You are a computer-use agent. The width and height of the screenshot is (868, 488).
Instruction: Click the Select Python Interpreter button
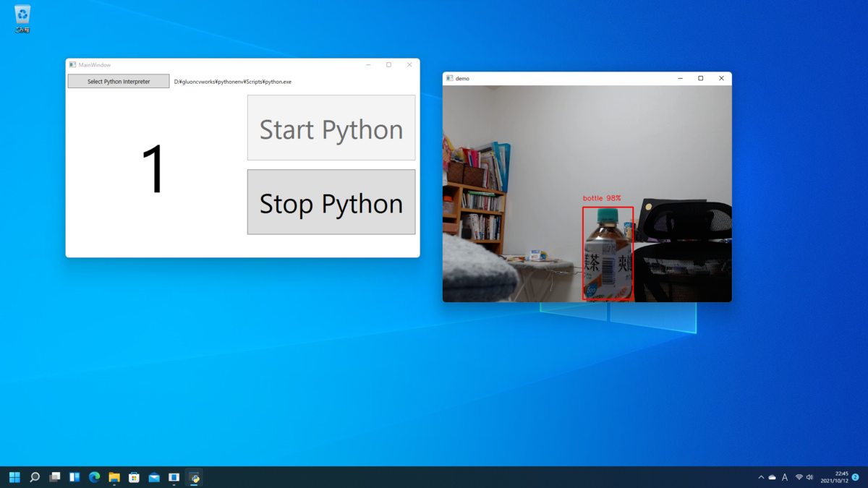[x=119, y=82]
